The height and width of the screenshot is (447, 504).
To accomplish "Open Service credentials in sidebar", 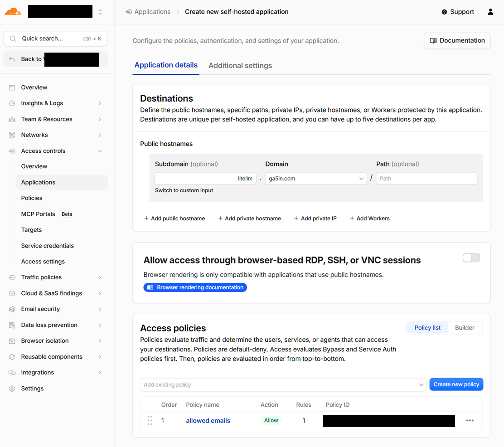I will pos(48,246).
